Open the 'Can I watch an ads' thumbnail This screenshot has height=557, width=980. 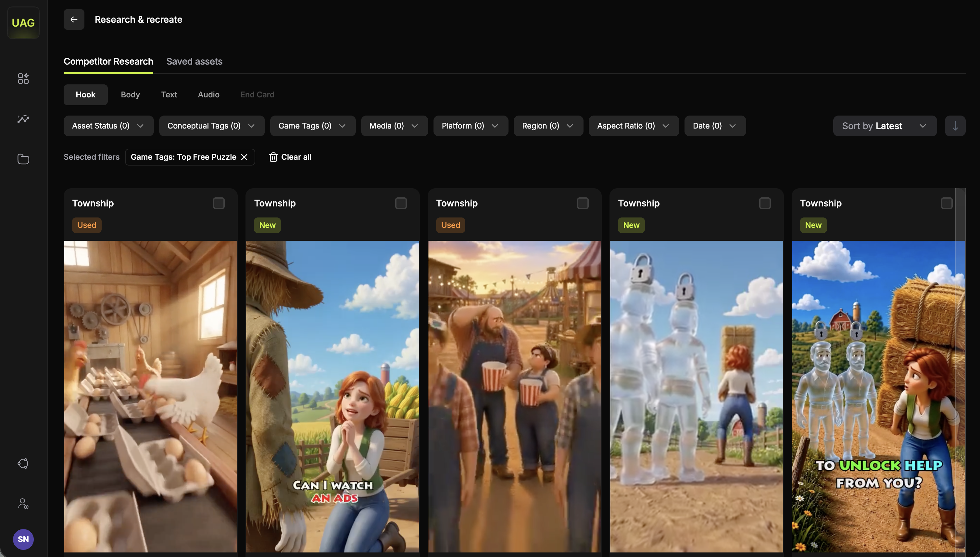[333, 396]
